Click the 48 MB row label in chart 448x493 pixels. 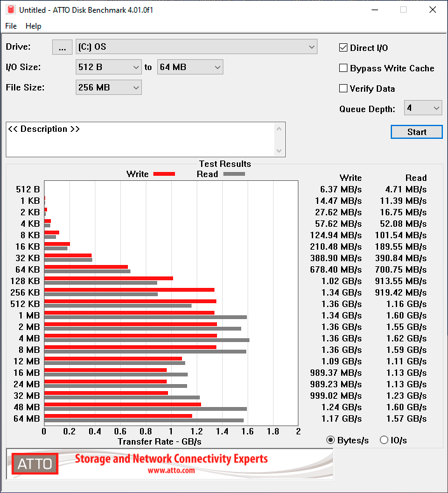pyautogui.click(x=27, y=407)
